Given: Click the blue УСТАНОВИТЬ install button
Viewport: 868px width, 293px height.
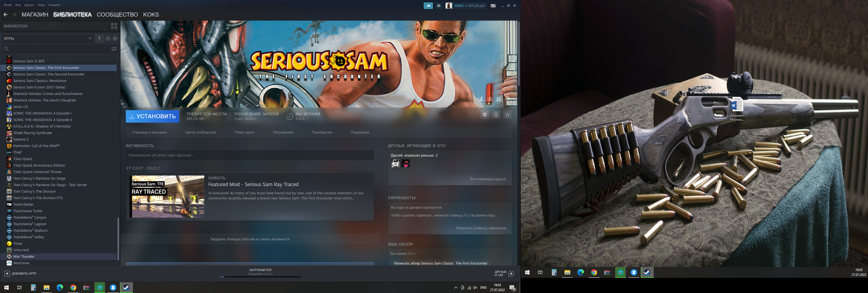Looking at the screenshot, I should (x=152, y=116).
